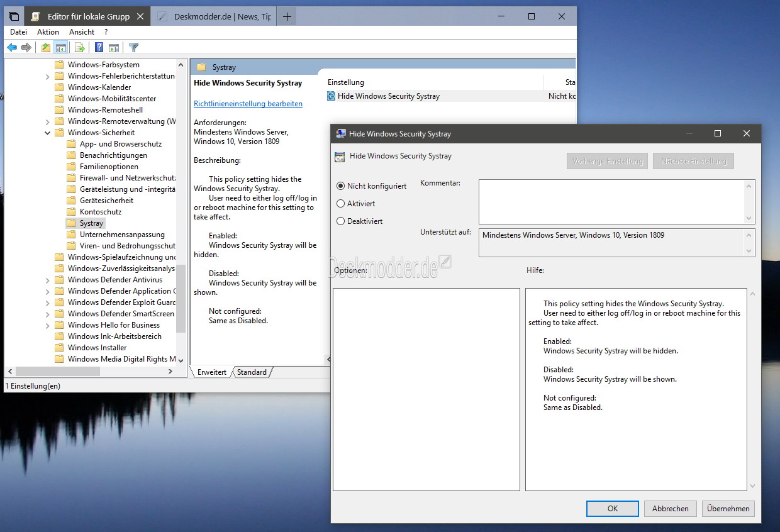Click the Abbrechen button
The width and height of the screenshot is (780, 532).
point(671,509)
